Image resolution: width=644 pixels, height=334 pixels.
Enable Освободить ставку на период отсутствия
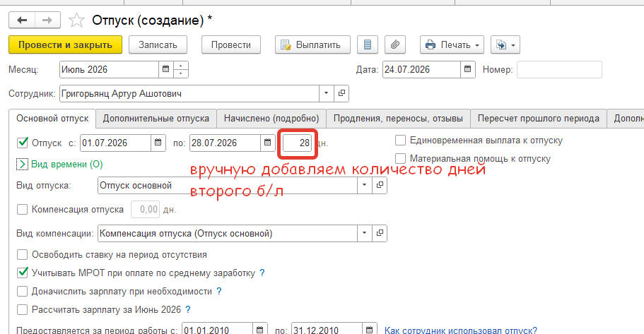[22, 255]
